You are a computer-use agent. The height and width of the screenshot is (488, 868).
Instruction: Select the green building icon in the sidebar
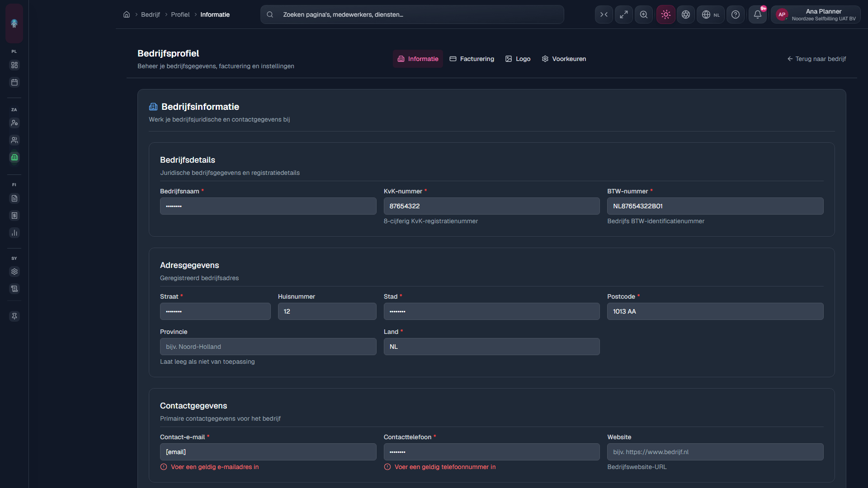pos(14,157)
